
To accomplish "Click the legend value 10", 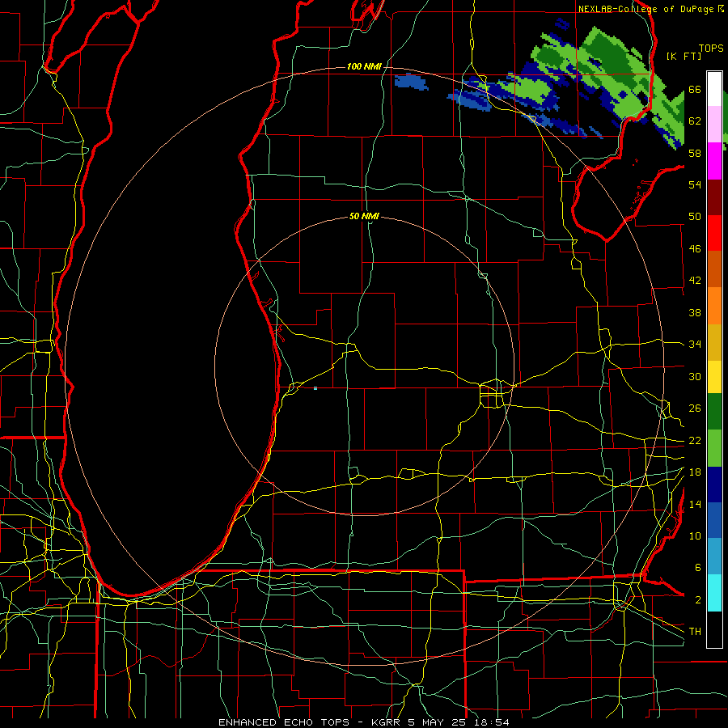I will coord(695,535).
